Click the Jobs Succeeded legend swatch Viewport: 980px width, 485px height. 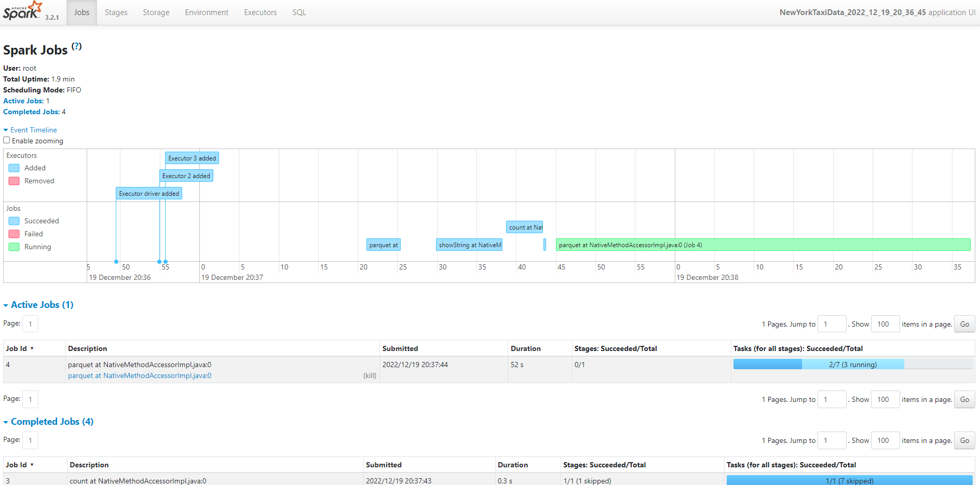click(x=14, y=221)
